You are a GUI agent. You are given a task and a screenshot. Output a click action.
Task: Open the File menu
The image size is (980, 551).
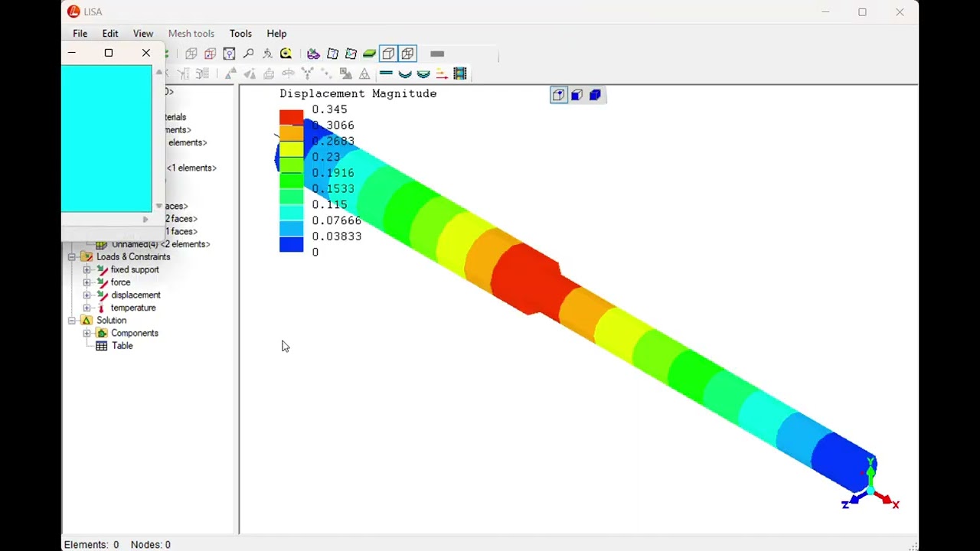pos(80,34)
